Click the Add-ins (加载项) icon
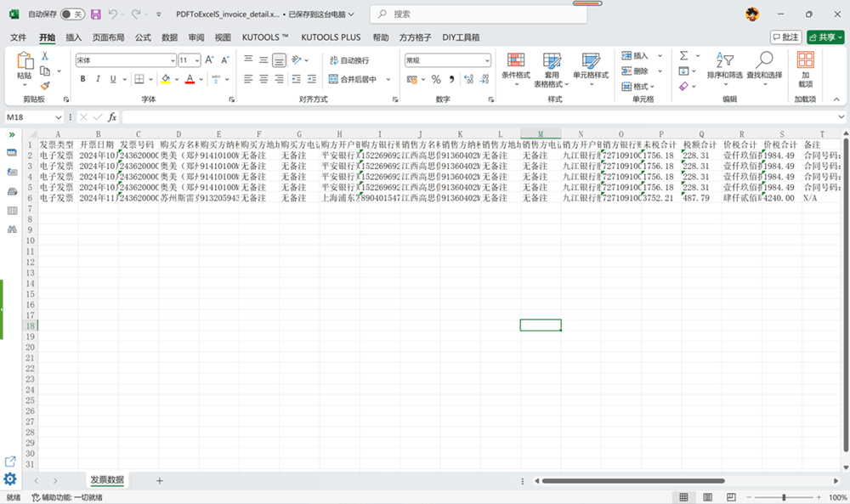Viewport: 850px width, 504px height. point(806,69)
